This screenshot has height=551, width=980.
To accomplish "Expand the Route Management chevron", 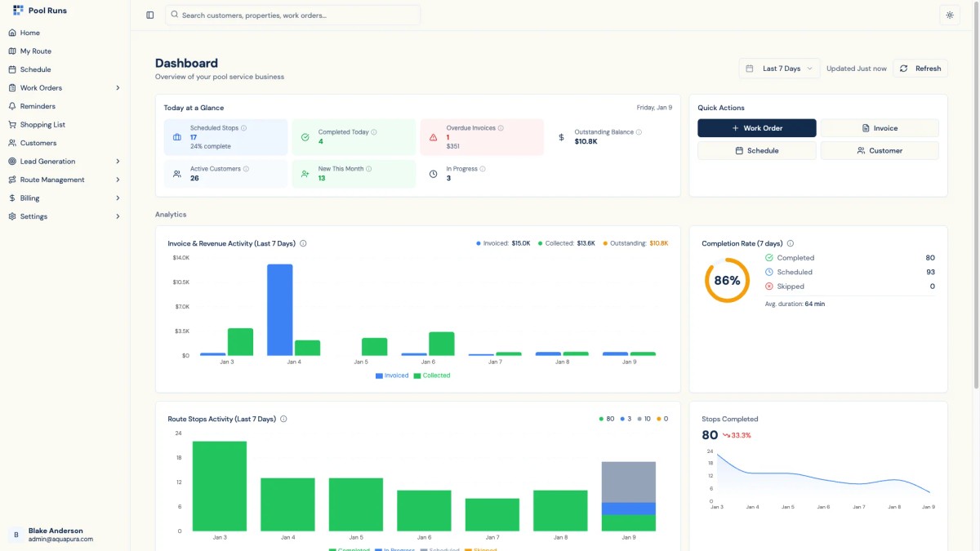I will tap(118, 180).
